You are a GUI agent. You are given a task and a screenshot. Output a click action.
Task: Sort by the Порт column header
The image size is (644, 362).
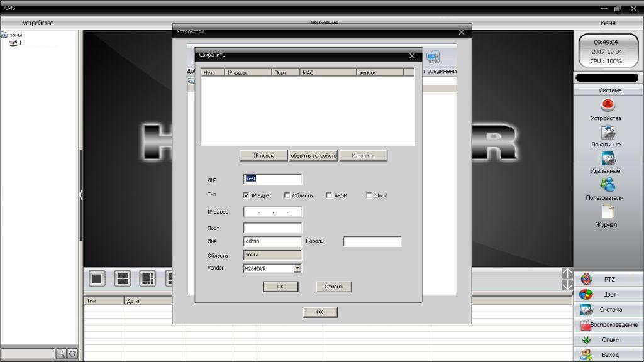[286, 72]
